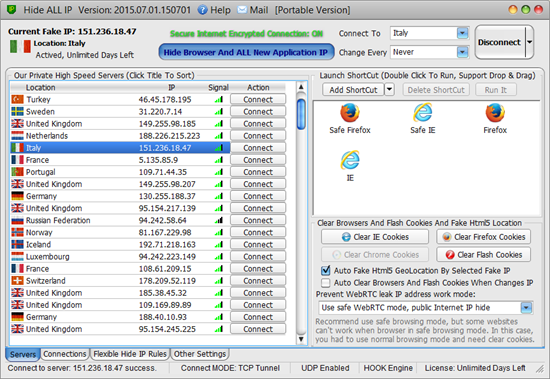Uncheck Auto Fake Html5 GeoLocation checkbox
This screenshot has width=550, height=379.
click(x=326, y=271)
